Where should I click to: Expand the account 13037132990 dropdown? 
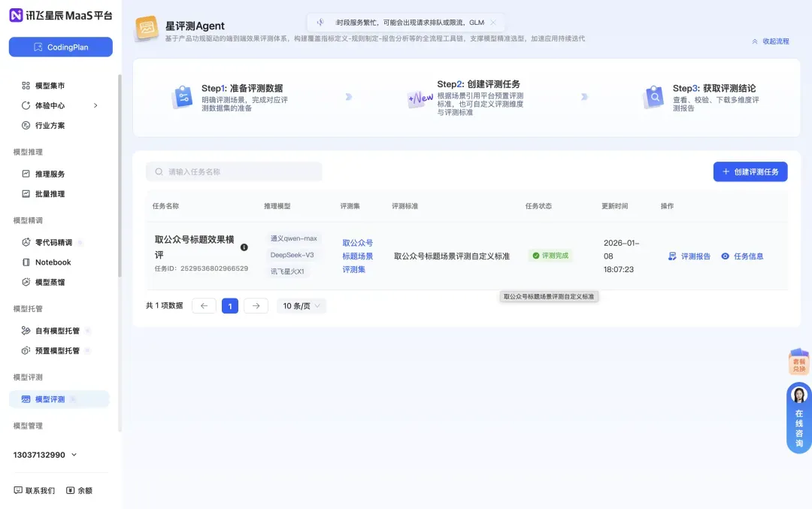[x=74, y=455]
